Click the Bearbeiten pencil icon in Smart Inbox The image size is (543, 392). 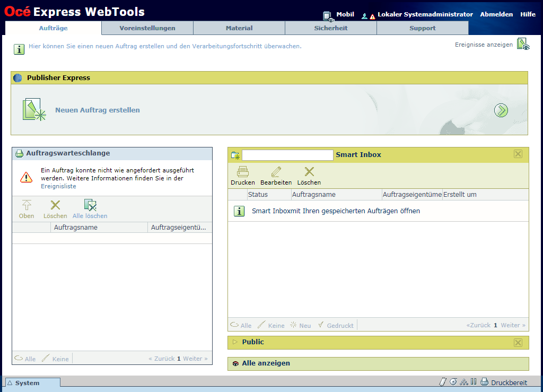[x=276, y=172]
